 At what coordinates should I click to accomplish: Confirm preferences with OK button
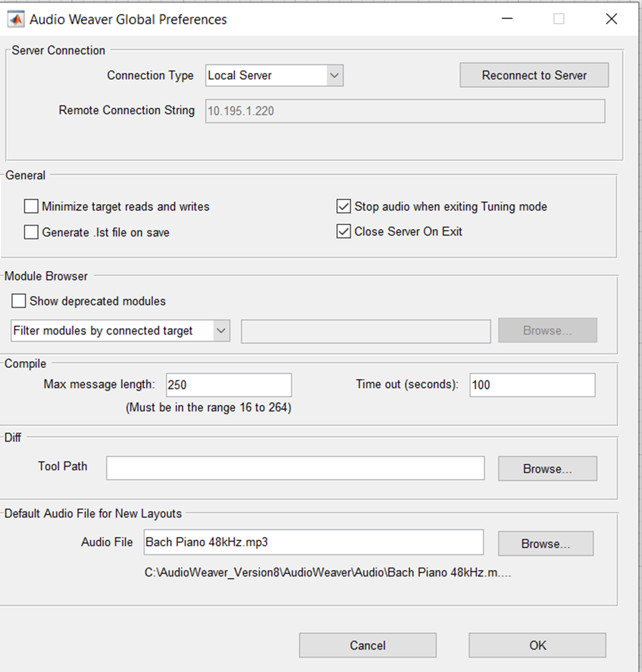point(537,645)
